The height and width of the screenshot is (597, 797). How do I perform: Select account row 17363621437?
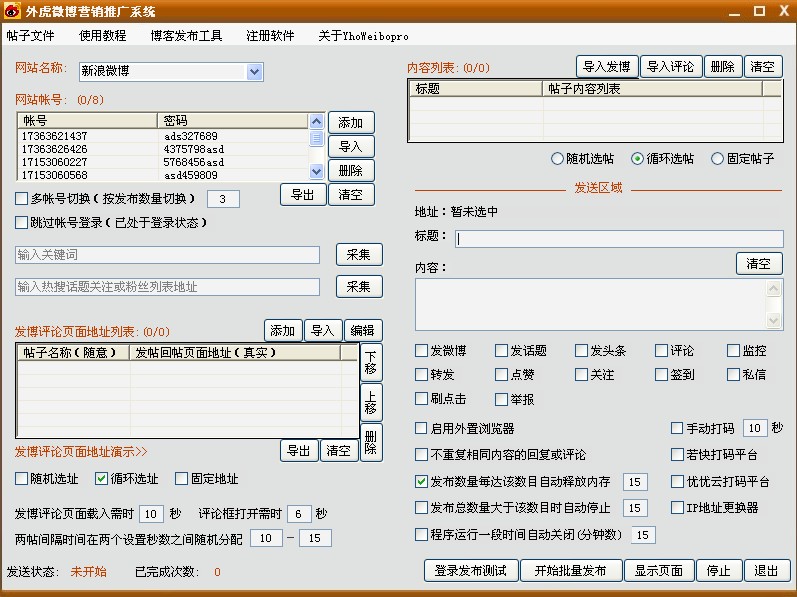(55, 136)
